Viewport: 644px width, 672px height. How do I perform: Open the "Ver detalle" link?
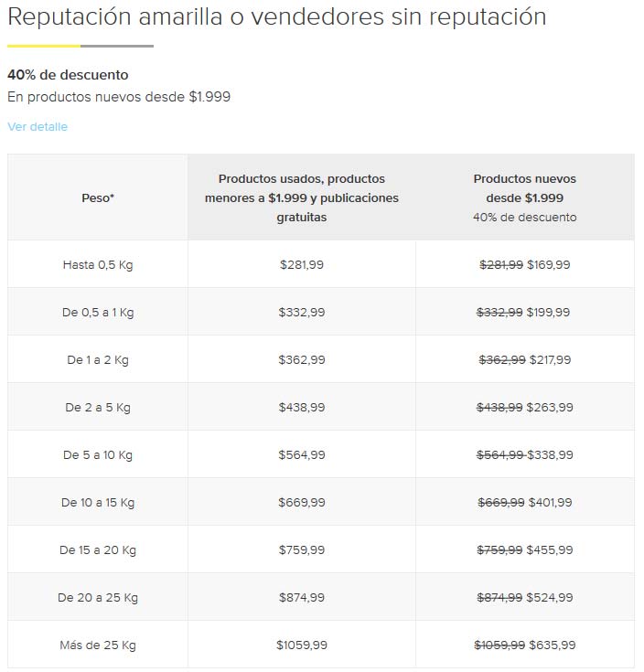tap(38, 127)
